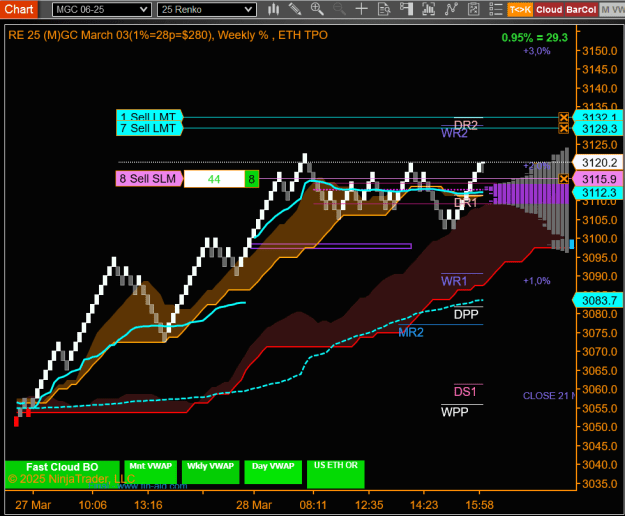
Task: Open the bar type chart style icon
Action: point(273,9)
